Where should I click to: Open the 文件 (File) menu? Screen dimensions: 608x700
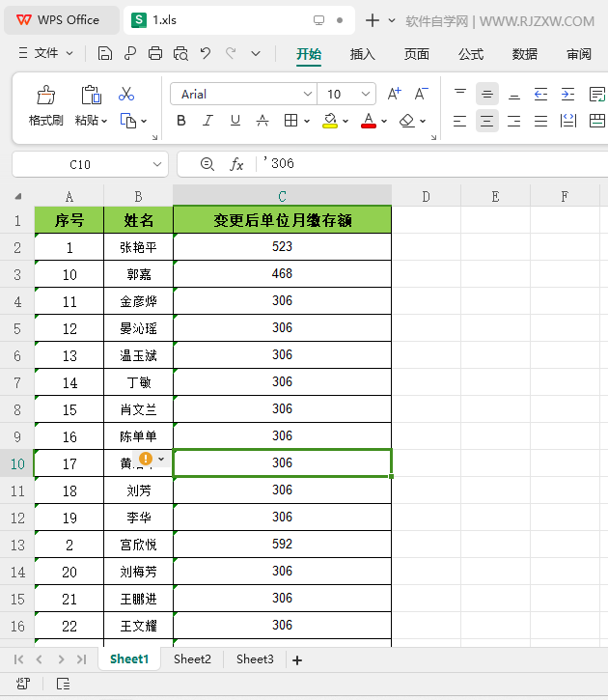[x=45, y=53]
